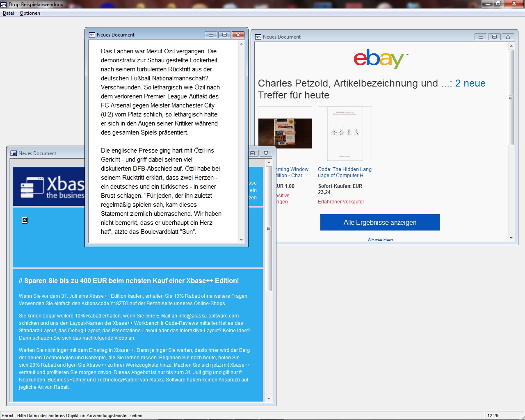525x420 pixels.
Task: Click document icon in Xbase window title
Action: click(14, 153)
